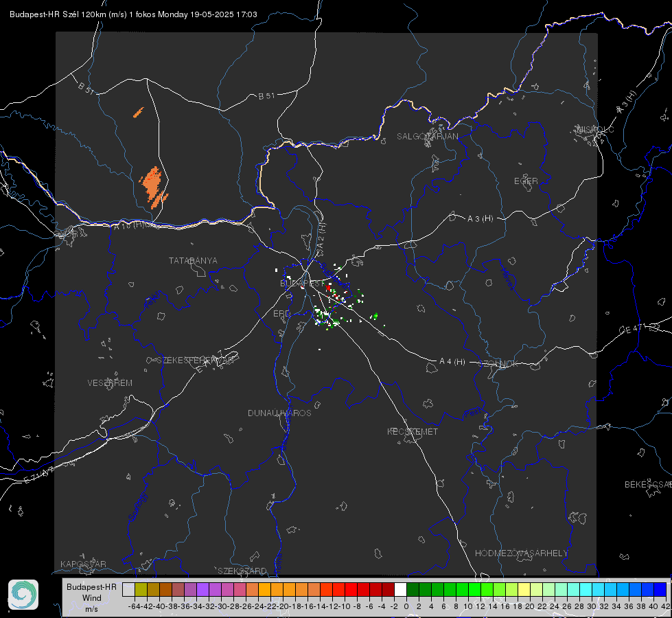Click the TATABÁNYA city label
Screen dimensions: 672x618
click(x=193, y=261)
